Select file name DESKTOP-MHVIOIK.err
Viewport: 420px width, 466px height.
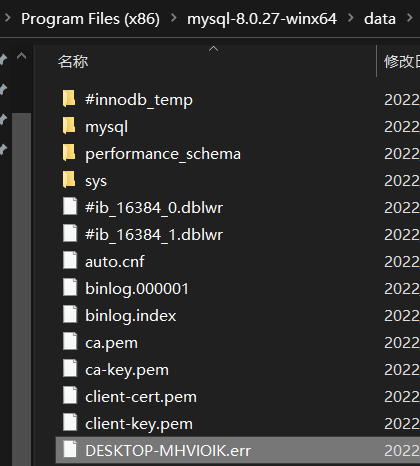coord(168,451)
